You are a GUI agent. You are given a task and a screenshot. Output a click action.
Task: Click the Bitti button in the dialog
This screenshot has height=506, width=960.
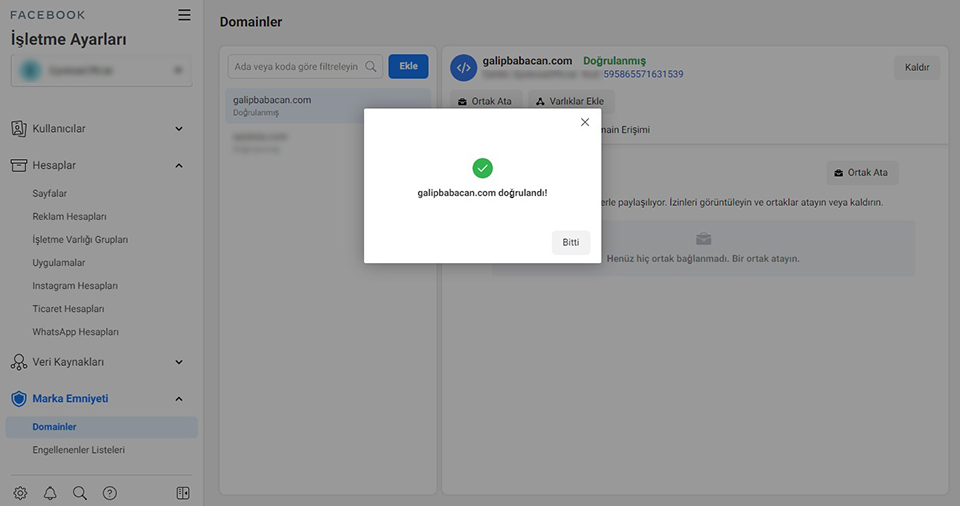click(x=571, y=242)
